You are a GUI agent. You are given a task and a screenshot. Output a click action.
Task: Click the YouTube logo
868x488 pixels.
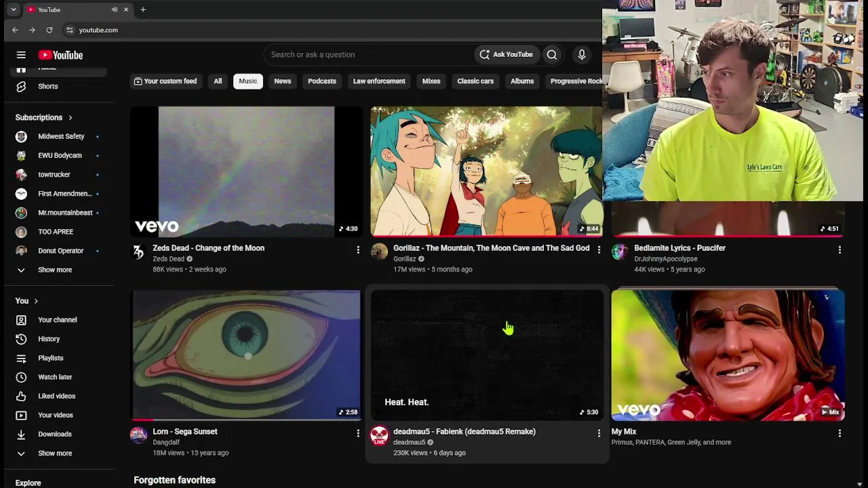(x=60, y=55)
